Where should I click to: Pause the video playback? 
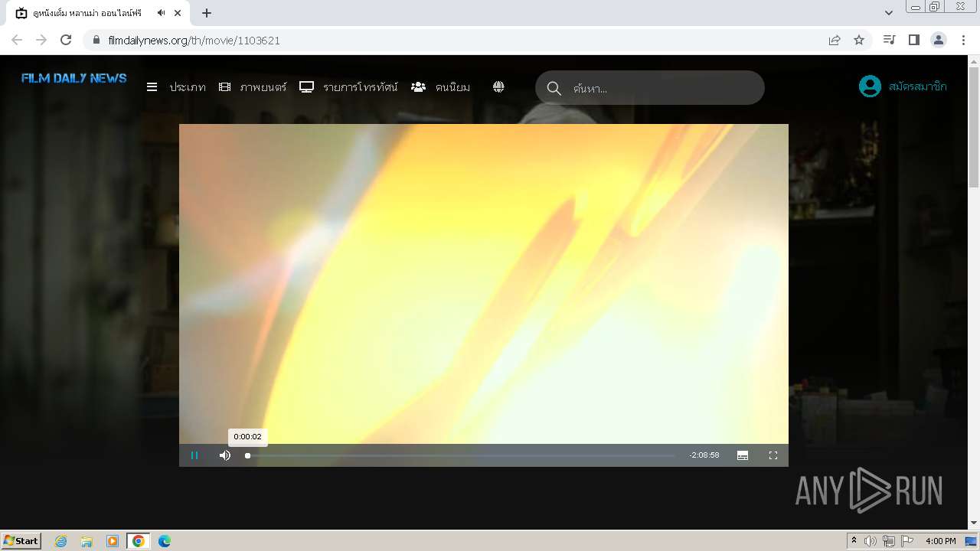[194, 455]
